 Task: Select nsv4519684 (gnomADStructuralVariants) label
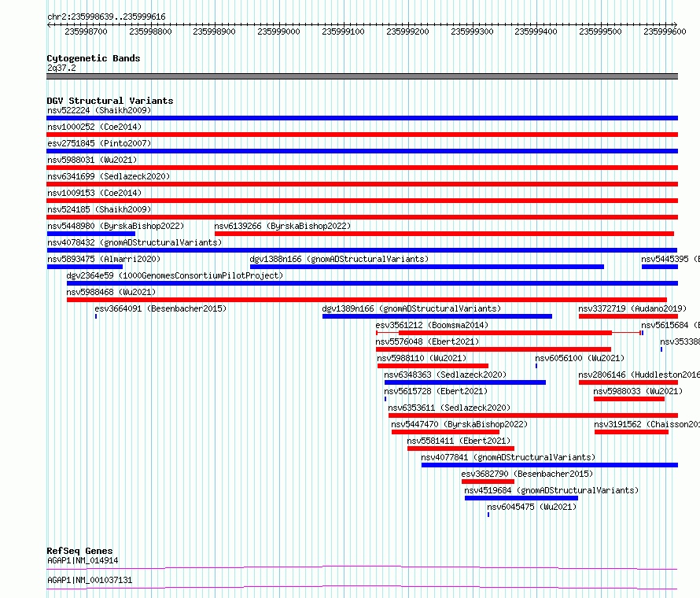pyautogui.click(x=551, y=490)
